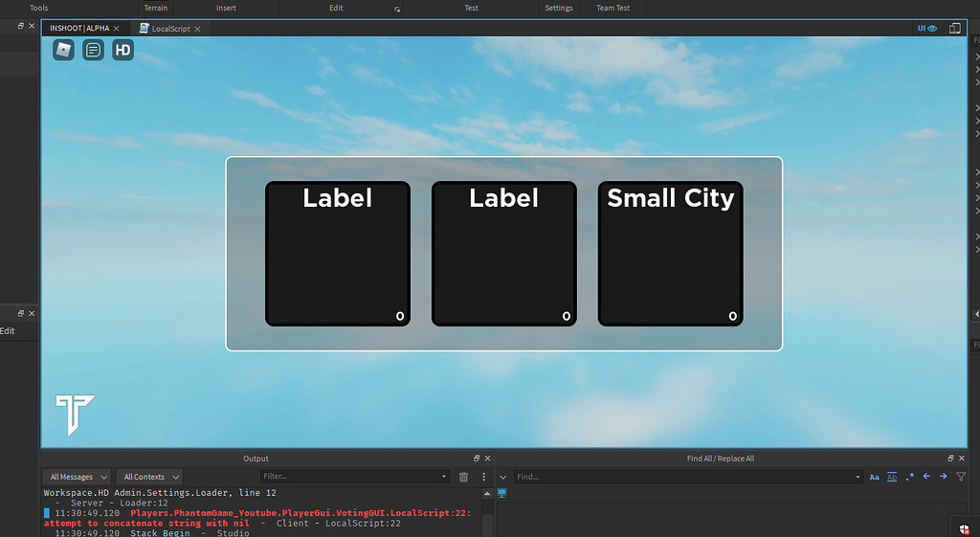The width and height of the screenshot is (980, 537).
Task: Vote for the Small City map
Action: click(x=670, y=255)
